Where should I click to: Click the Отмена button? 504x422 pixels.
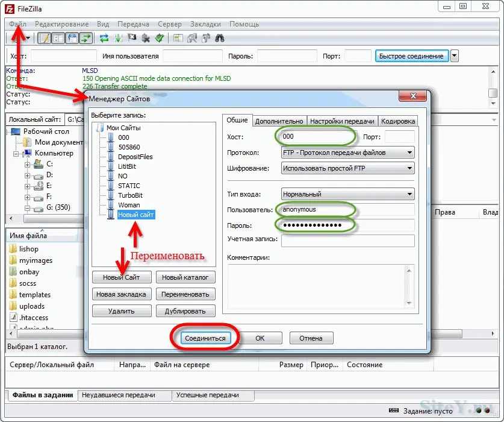coord(311,338)
